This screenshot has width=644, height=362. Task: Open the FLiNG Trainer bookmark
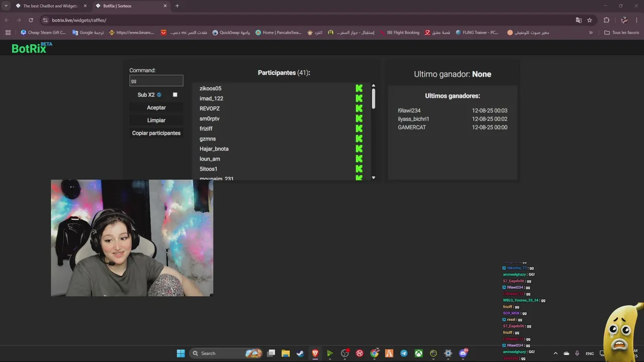click(477, 33)
